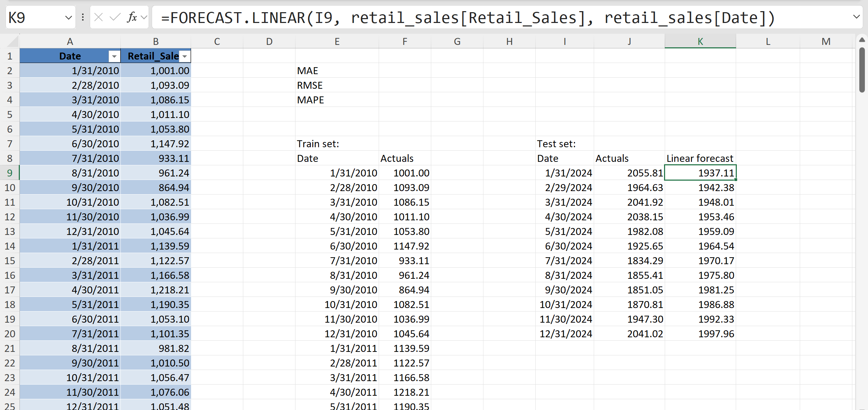Screen dimensions: 868x410
Task: Click the Name Box showing K9
Action: coord(35,17)
